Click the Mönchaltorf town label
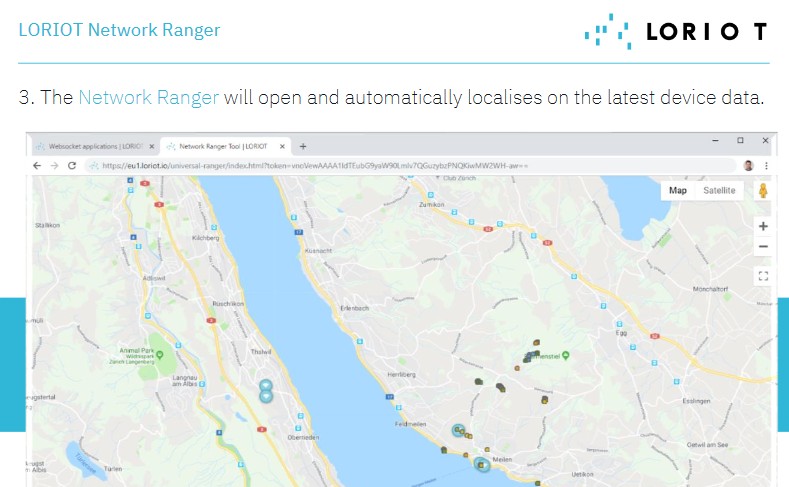Image resolution: width=789 pixels, height=487 pixels. point(711,289)
